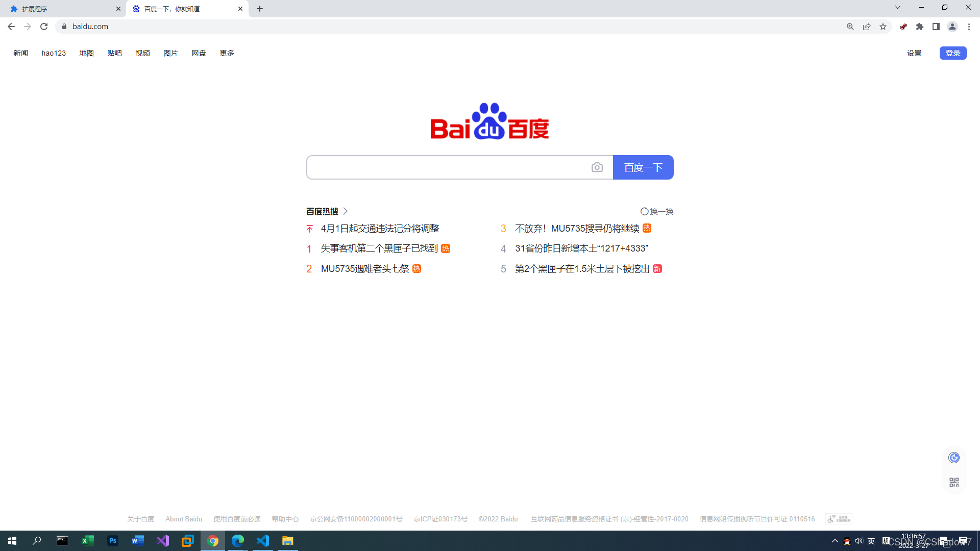Open the tab search dropdown arrow
Viewport: 980px width, 551px height.
coord(898,8)
